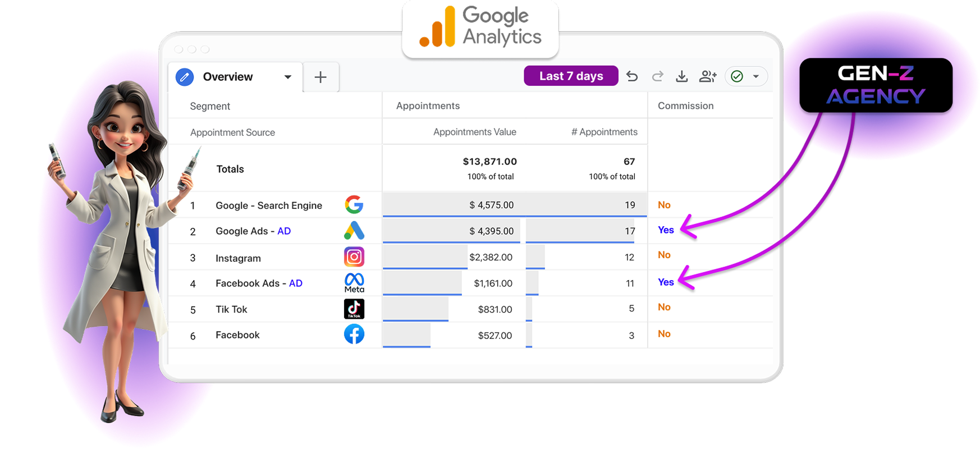The height and width of the screenshot is (449, 980).
Task: Click the Google Ads logo icon
Action: tap(354, 231)
